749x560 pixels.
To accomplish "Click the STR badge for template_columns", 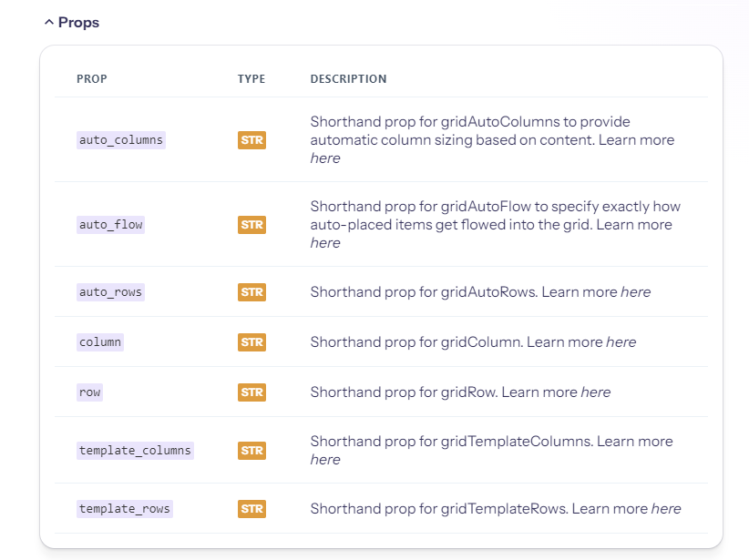I will click(x=251, y=451).
